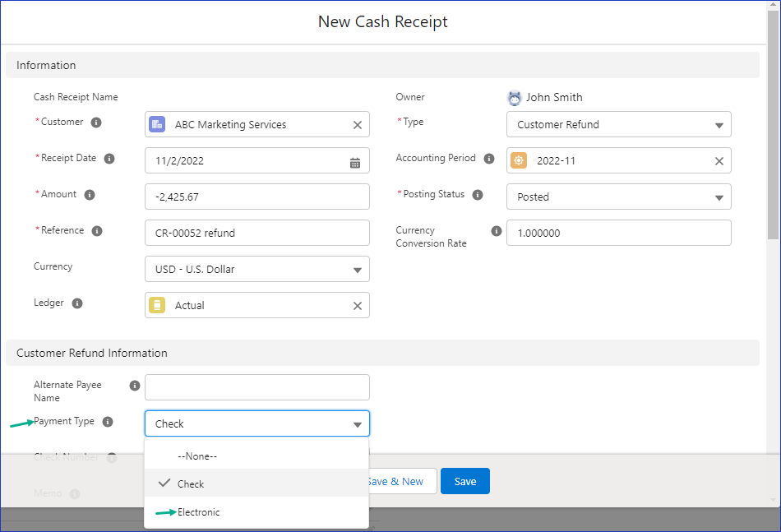Remove the Actual ledger selection

pos(358,306)
